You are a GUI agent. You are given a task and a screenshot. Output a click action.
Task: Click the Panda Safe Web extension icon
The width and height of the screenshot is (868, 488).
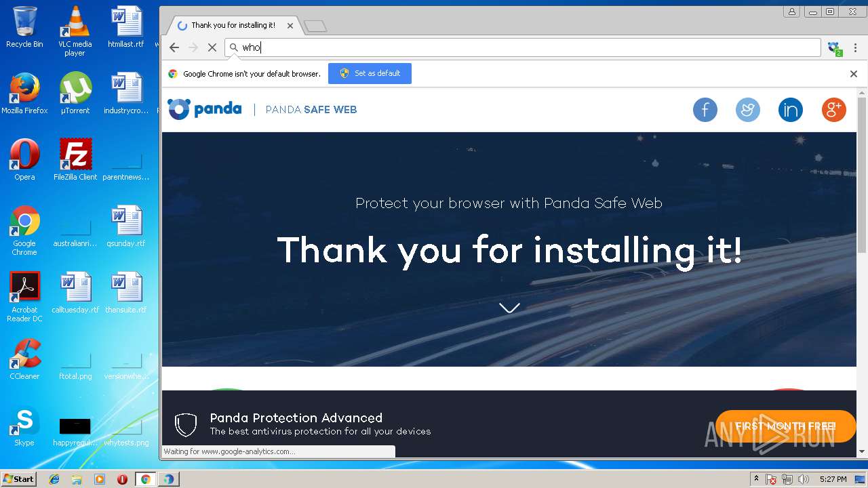[x=834, y=47]
